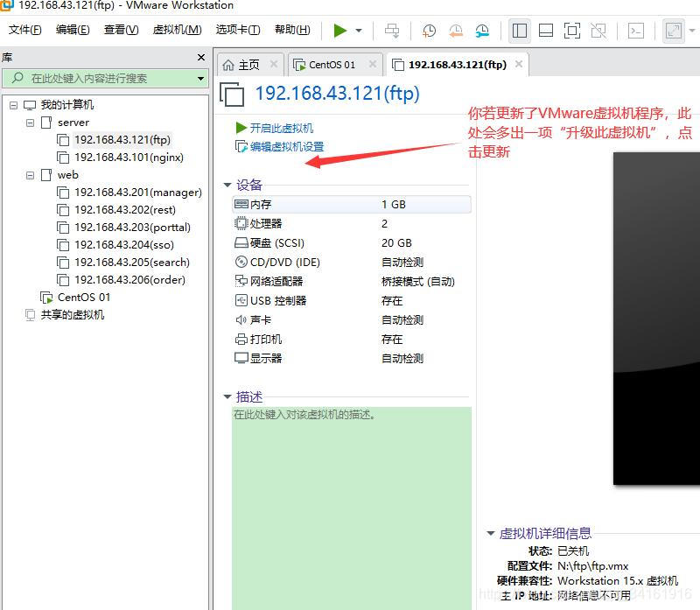The image size is (700, 610).
Task: Toggle the library sidebar view icon
Action: click(x=519, y=31)
